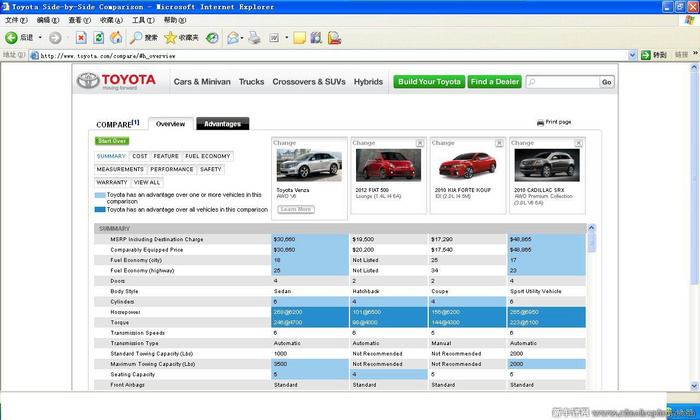Select the MEASUREMENTS filter tab
Image resolution: width=700 pixels, height=420 pixels.
click(120, 169)
